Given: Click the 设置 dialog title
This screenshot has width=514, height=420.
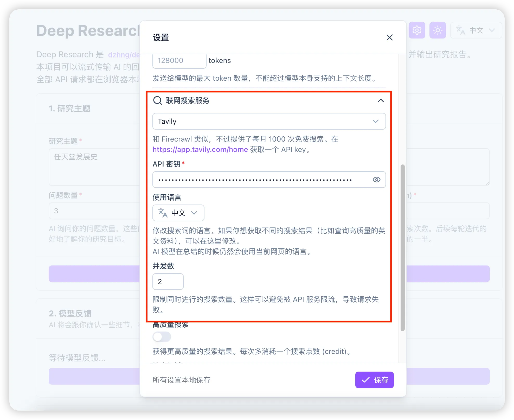Looking at the screenshot, I should (160, 37).
